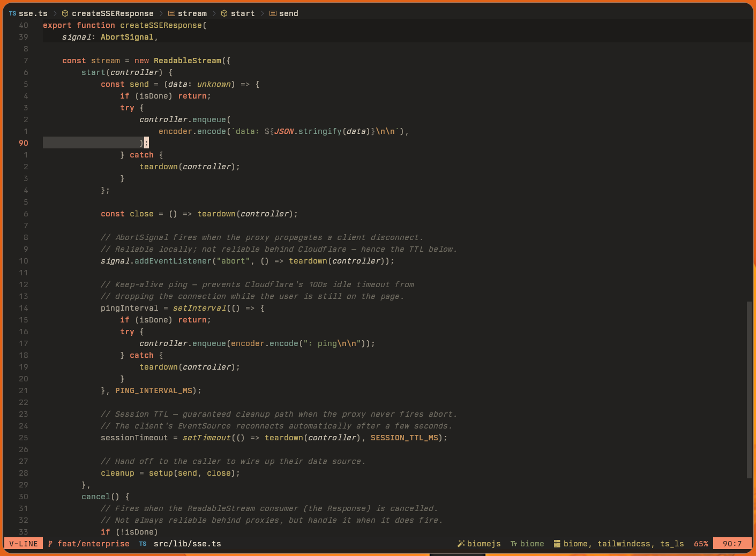Click the git branch icon in statusline
Viewport: 756px width, 556px height.
(50, 544)
